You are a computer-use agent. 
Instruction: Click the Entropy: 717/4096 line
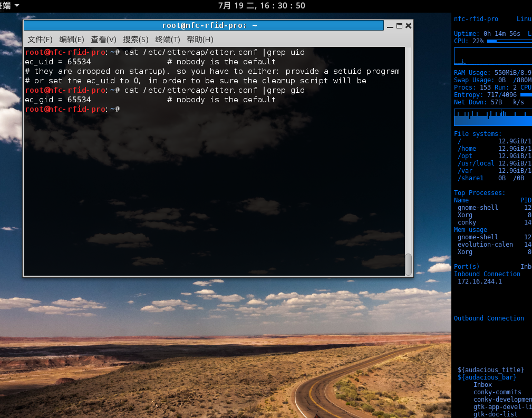pos(485,95)
